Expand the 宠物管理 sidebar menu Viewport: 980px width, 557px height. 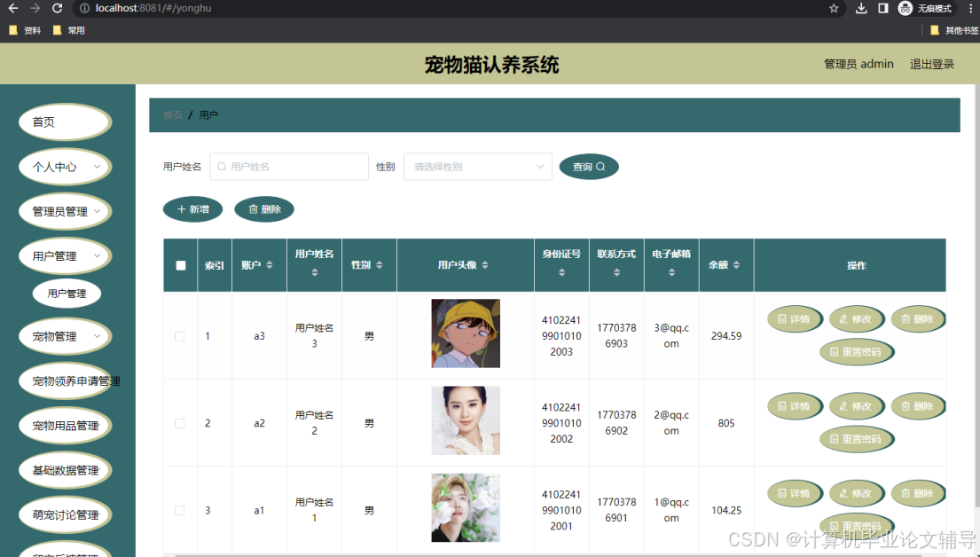[65, 336]
